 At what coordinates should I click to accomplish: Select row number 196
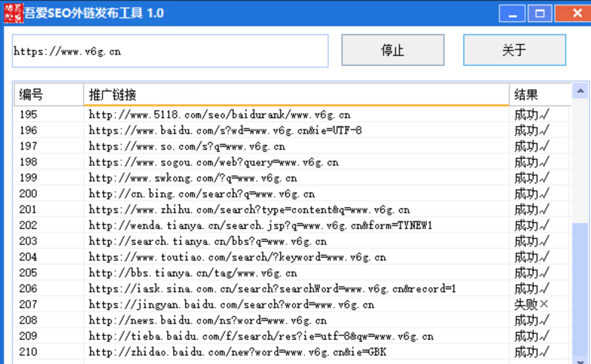(x=28, y=130)
